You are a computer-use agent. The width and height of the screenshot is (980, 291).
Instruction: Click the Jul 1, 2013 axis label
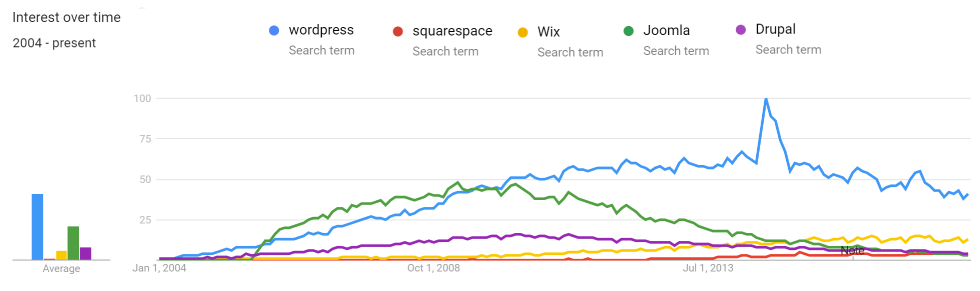coord(708,268)
